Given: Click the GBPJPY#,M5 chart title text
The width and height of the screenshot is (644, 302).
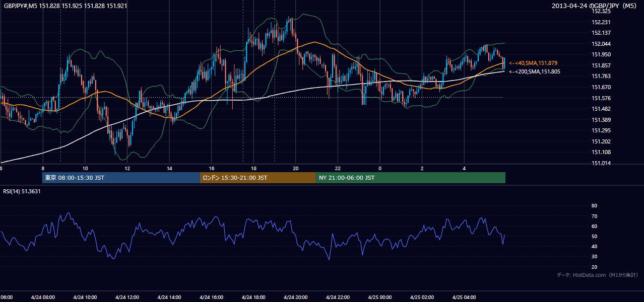Looking at the screenshot, I should pyautogui.click(x=66, y=6).
